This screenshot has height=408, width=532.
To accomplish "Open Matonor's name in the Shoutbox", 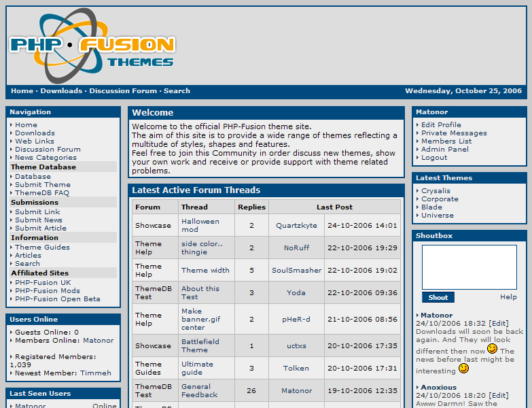I will [x=436, y=316].
